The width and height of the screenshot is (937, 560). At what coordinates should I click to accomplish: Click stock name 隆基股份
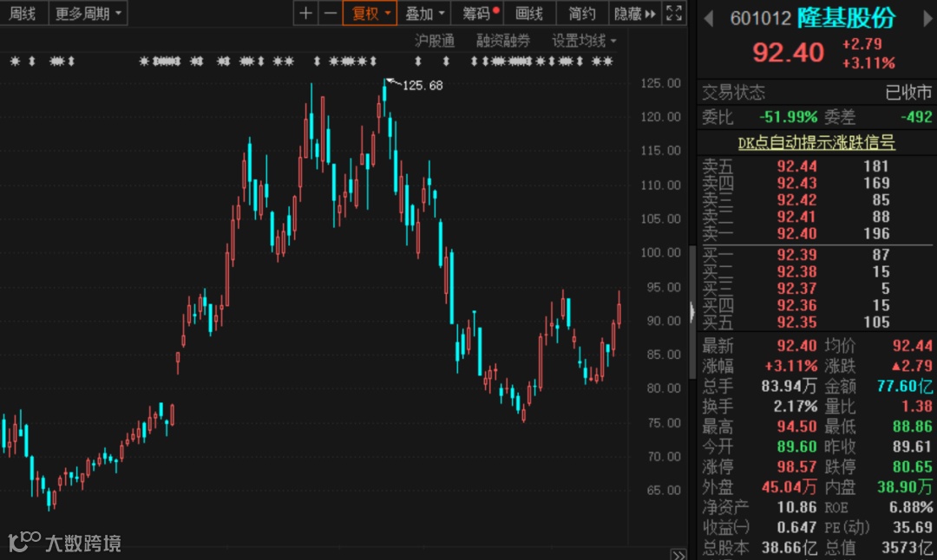tap(846, 18)
